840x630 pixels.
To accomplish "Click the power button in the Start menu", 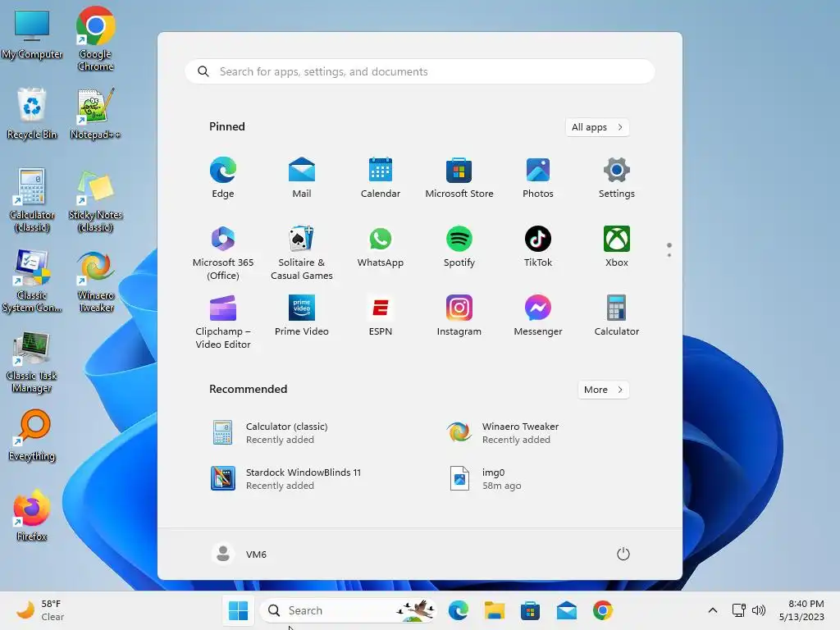I will point(623,554).
